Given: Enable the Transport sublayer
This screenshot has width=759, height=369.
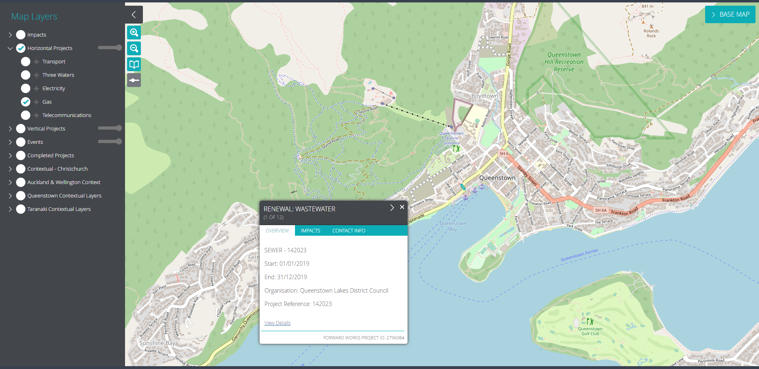Looking at the screenshot, I should tap(26, 62).
